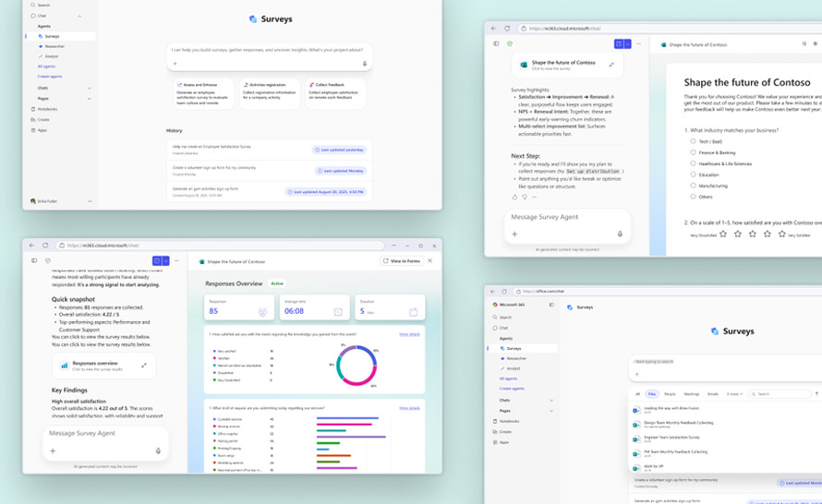This screenshot has width=822, height=504.
Task: Open All agents link in top-left sidebar
Action: (x=46, y=66)
